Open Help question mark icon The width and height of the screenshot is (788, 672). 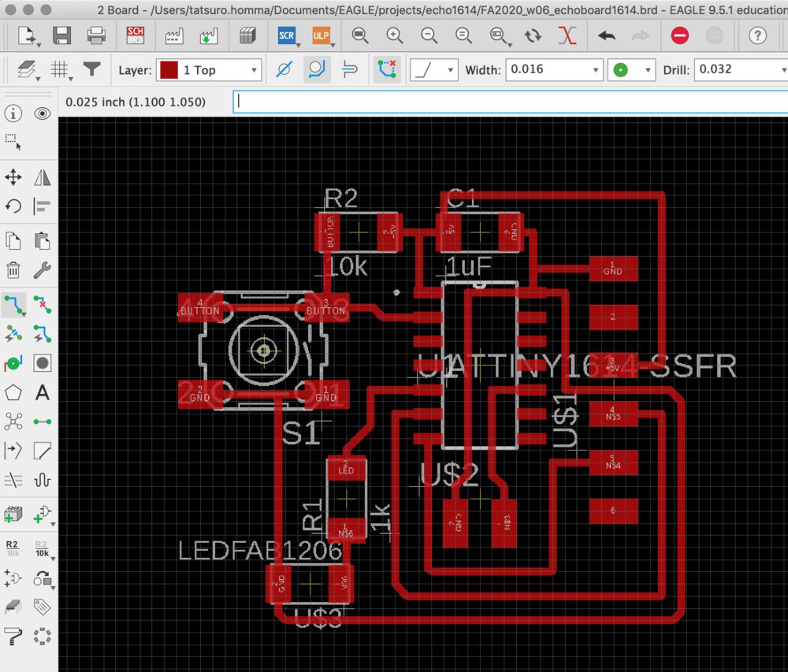(x=757, y=35)
